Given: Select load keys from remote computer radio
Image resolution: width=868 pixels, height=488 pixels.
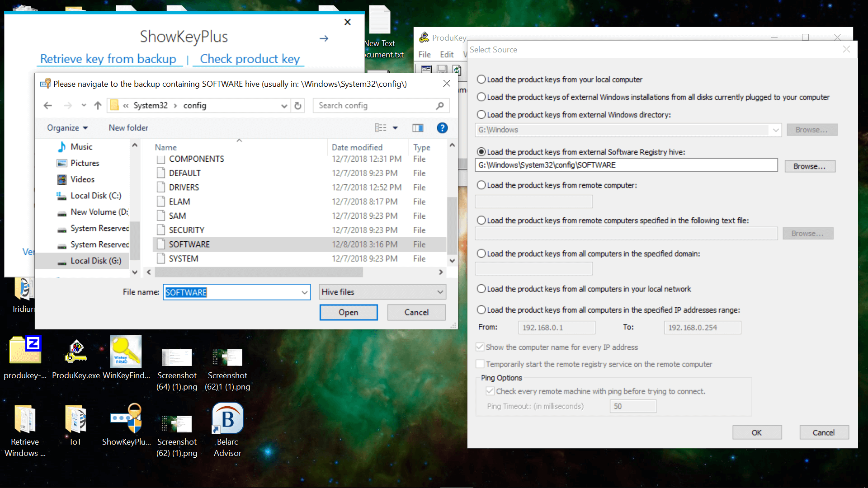Looking at the screenshot, I should click(481, 185).
